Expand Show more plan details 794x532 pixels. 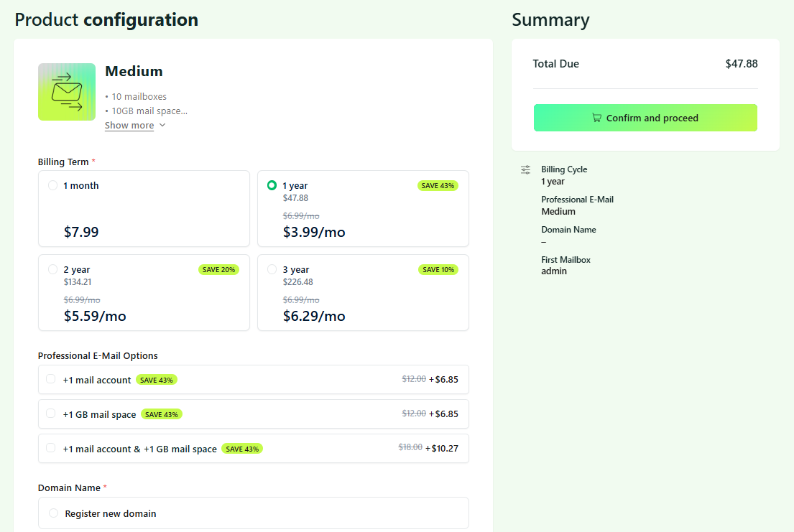pos(129,126)
